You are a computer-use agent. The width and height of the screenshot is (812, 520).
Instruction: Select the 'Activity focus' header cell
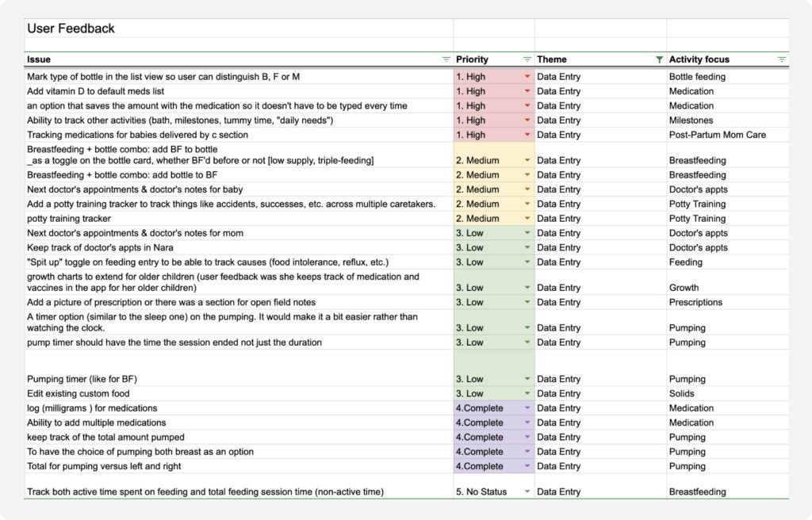click(728, 59)
